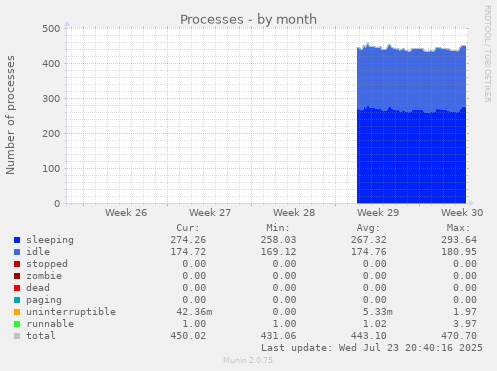
Task: Click the 'Cur:' column header
Action: click(188, 228)
